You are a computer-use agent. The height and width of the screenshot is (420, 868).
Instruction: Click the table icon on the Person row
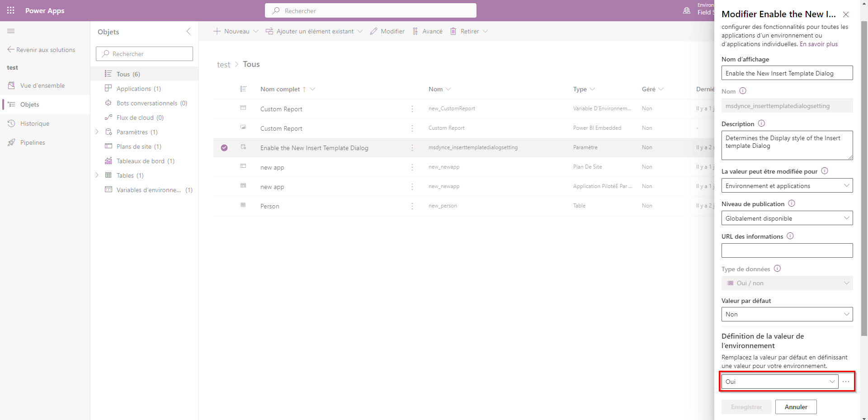click(243, 205)
